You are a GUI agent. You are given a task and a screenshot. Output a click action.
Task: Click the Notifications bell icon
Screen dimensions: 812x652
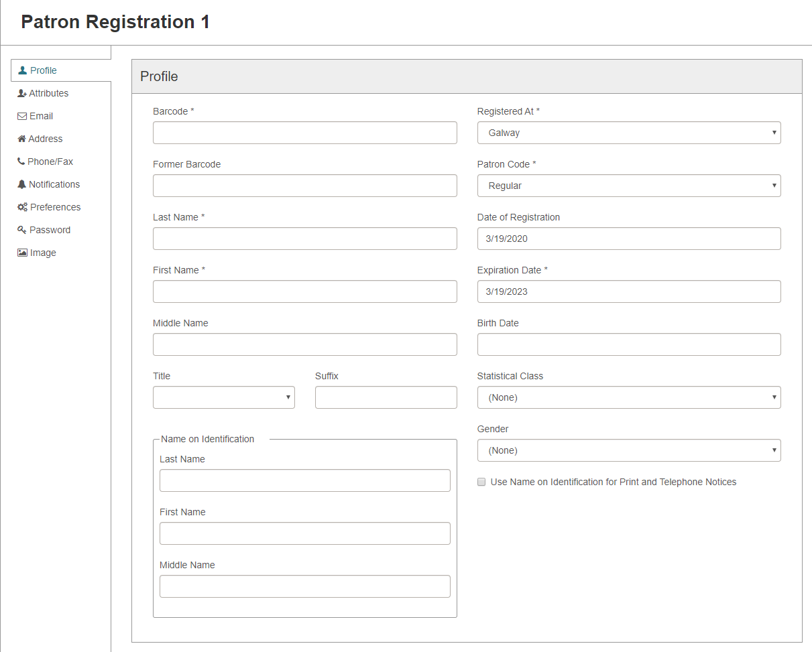point(22,184)
